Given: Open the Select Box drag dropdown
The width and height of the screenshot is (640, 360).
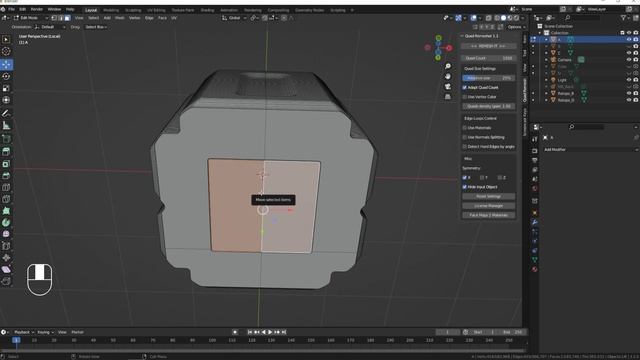Looking at the screenshot, I should [x=96, y=27].
